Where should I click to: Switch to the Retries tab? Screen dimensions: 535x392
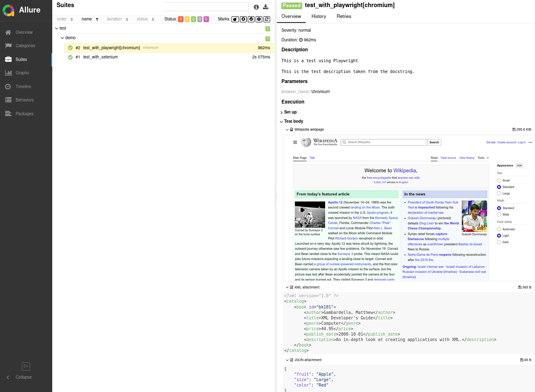344,16
